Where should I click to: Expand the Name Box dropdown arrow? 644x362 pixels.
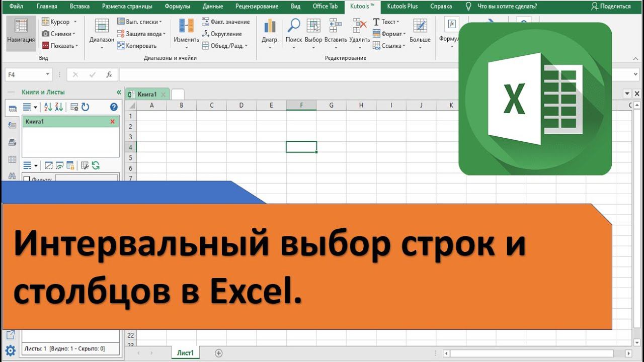tap(48, 74)
